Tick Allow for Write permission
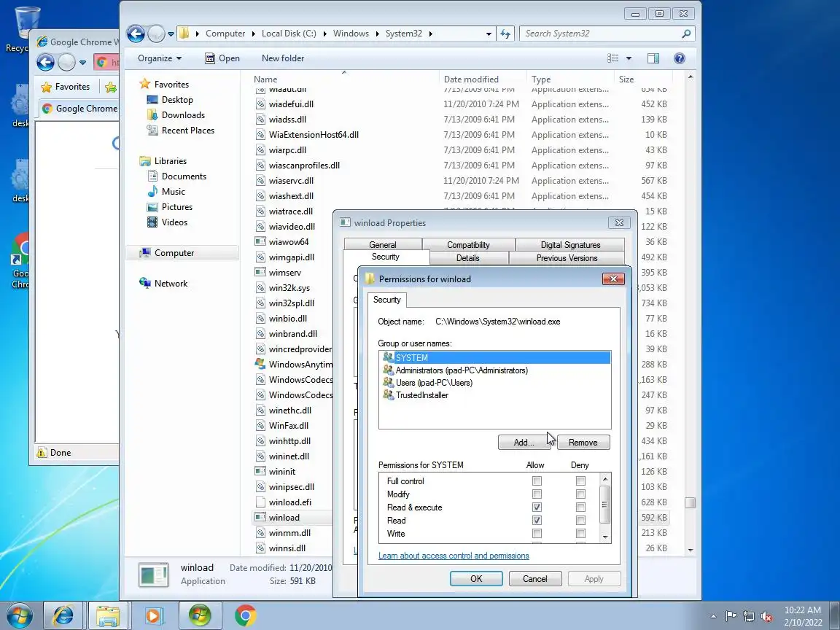 537,534
